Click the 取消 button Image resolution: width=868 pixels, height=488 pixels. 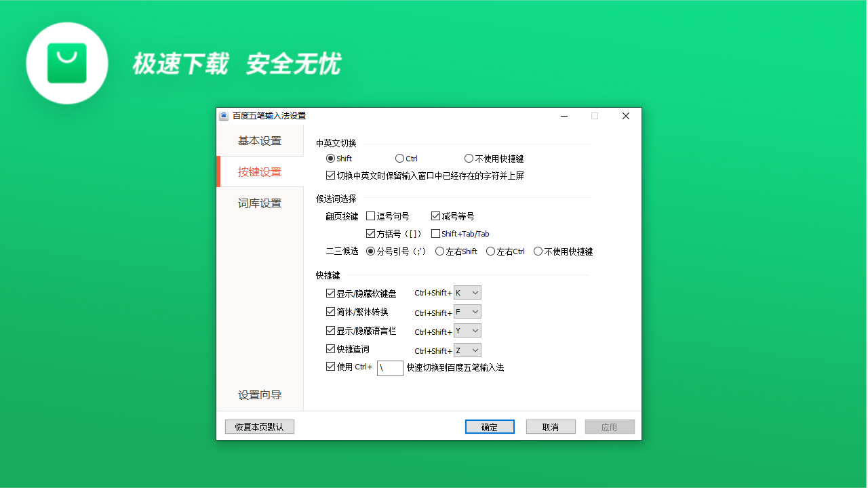tap(551, 426)
